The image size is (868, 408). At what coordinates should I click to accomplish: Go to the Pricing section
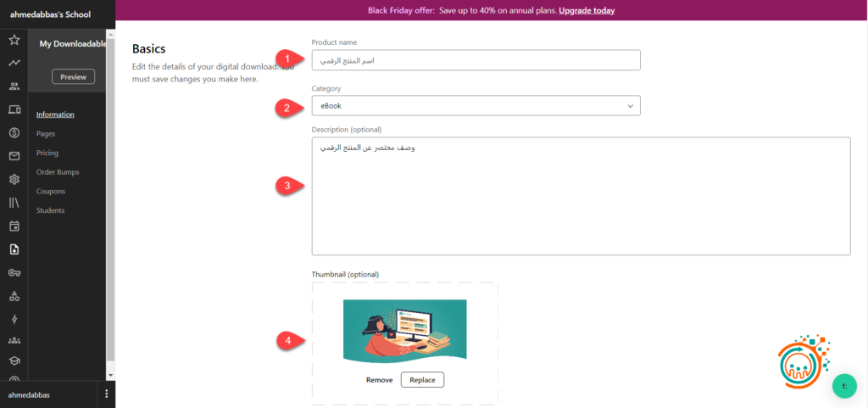[x=47, y=153]
